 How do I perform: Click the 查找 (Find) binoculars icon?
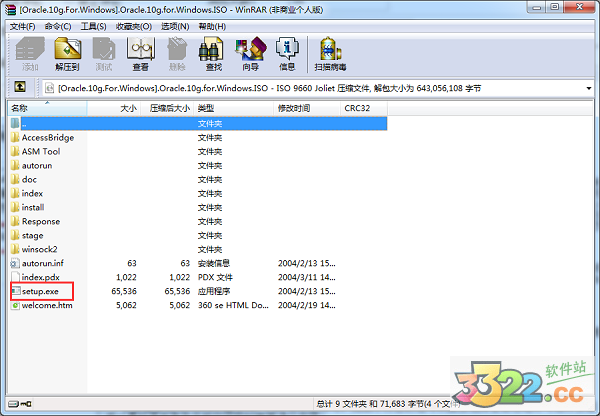[x=213, y=49]
